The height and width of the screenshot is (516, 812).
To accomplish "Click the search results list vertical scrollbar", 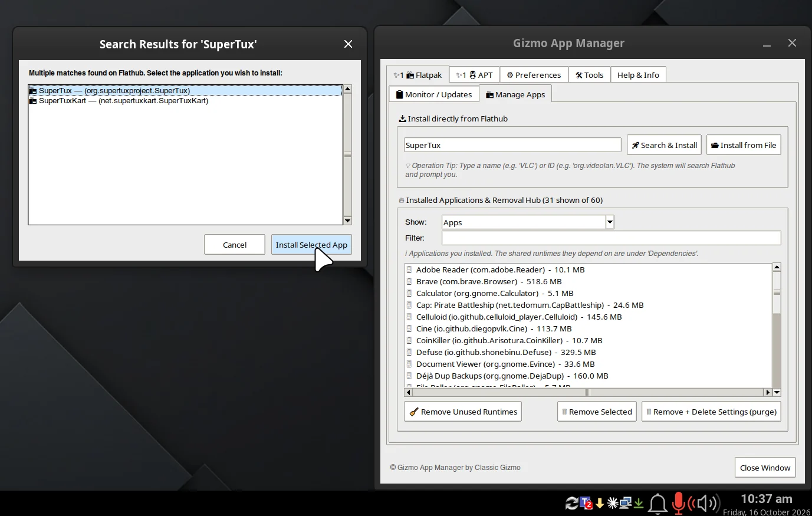I will click(347, 155).
